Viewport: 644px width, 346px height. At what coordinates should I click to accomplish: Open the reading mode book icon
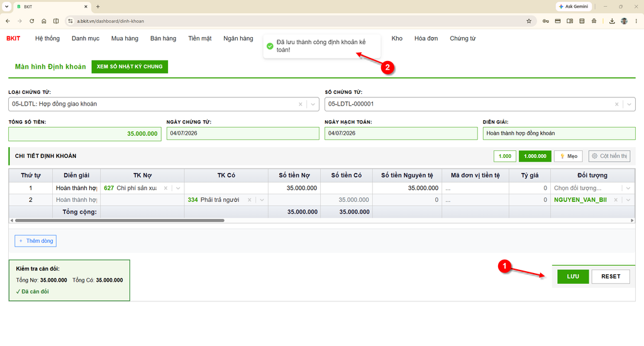[570, 21]
